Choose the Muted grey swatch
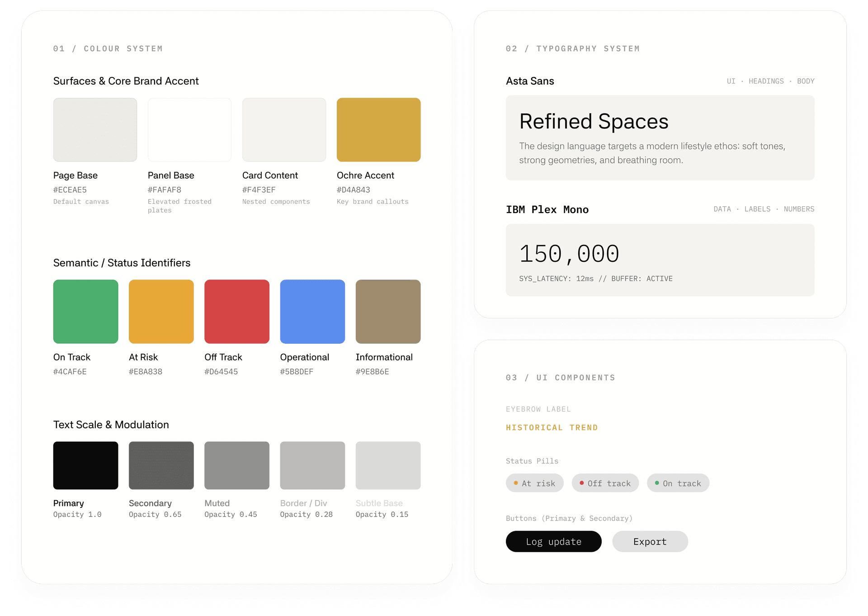Screen dimensions: 868x616 [237, 465]
